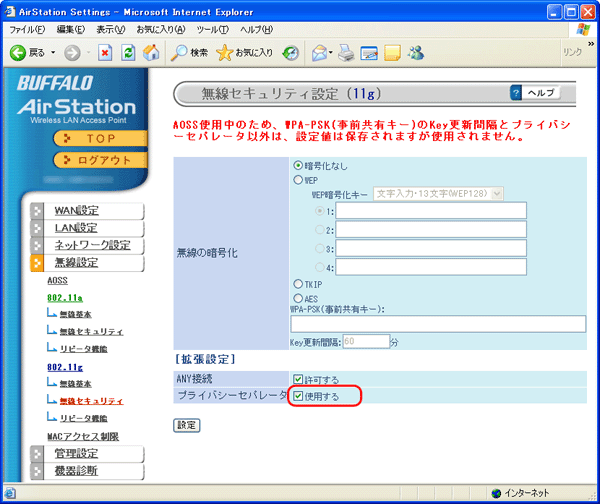Open the ファイル(F) menu
Viewport: 600px width, 504px height.
[27, 30]
